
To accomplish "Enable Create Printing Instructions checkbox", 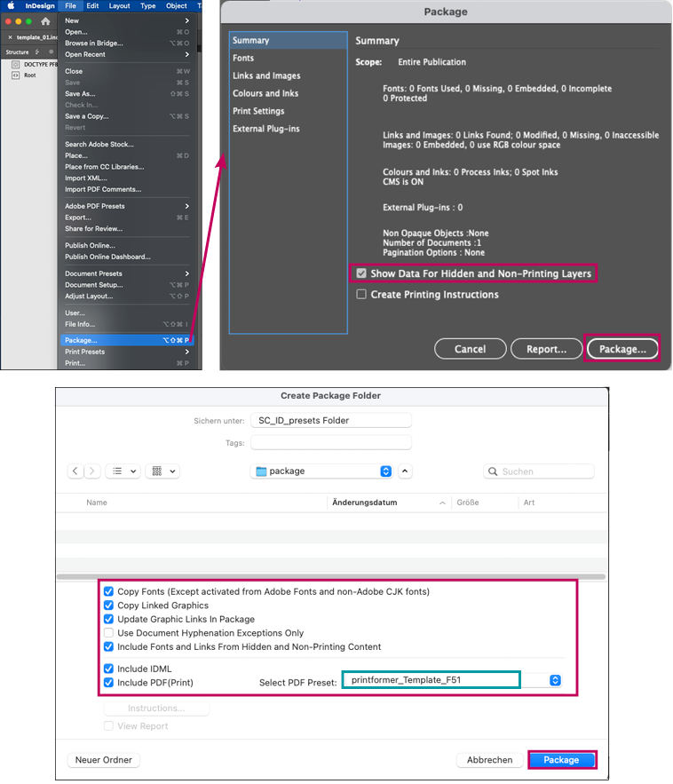I will click(x=361, y=295).
